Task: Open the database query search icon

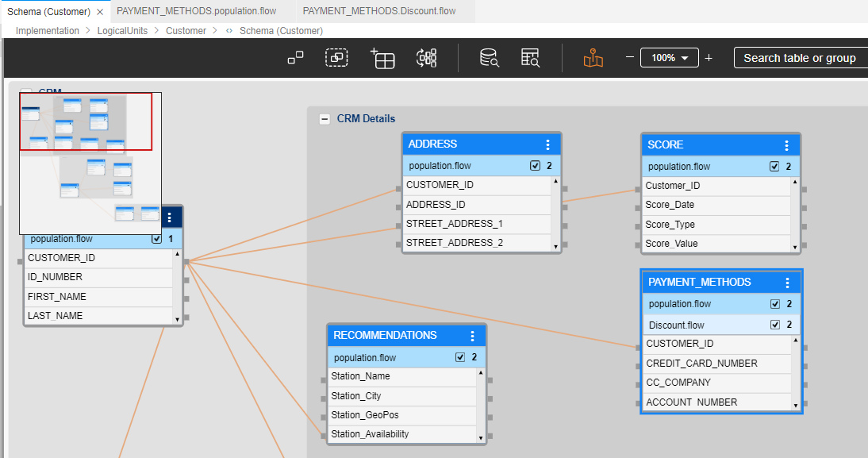Action: tap(489, 58)
